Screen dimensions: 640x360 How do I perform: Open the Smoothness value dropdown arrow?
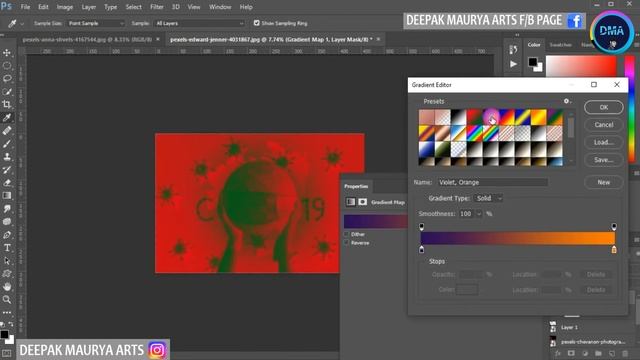click(479, 214)
